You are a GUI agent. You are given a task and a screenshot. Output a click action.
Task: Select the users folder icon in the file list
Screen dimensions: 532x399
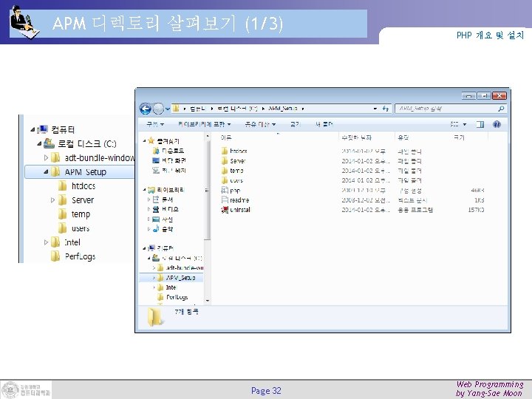click(x=225, y=180)
